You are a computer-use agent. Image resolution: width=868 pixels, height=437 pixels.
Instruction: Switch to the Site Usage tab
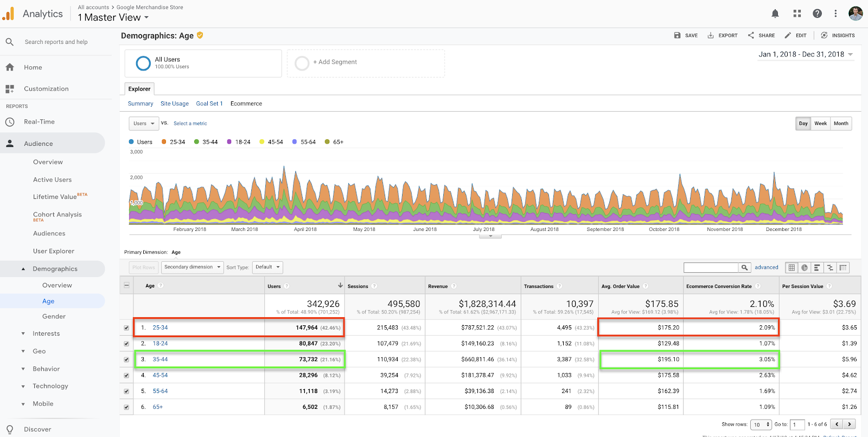(x=174, y=104)
